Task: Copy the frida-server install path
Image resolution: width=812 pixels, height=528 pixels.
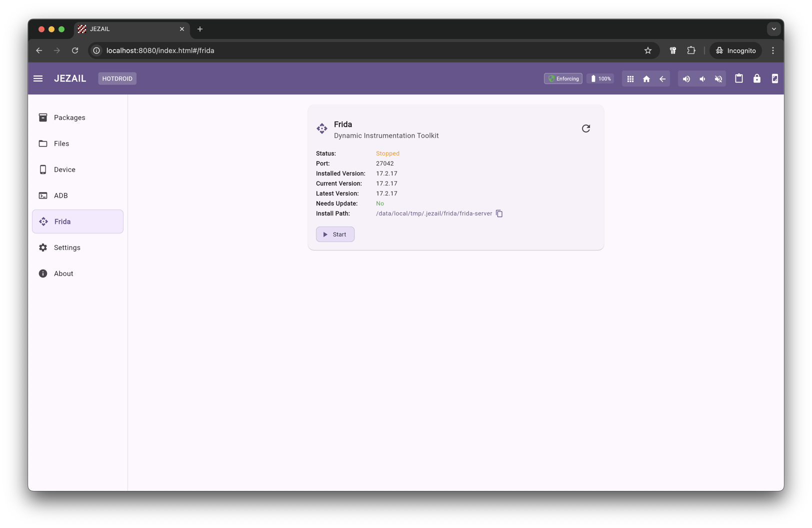Action: [499, 213]
